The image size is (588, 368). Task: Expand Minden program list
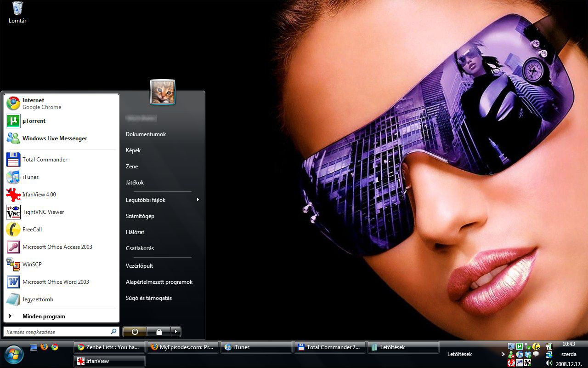tap(62, 316)
